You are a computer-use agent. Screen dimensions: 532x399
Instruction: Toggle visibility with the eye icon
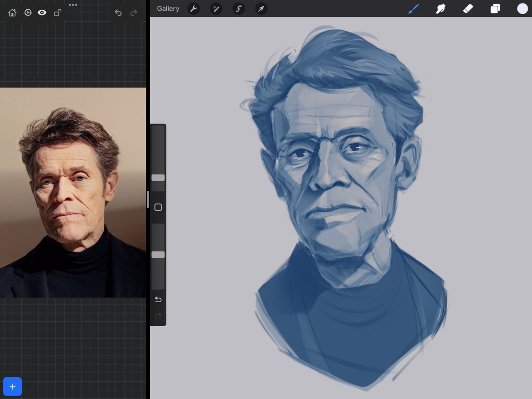point(42,13)
